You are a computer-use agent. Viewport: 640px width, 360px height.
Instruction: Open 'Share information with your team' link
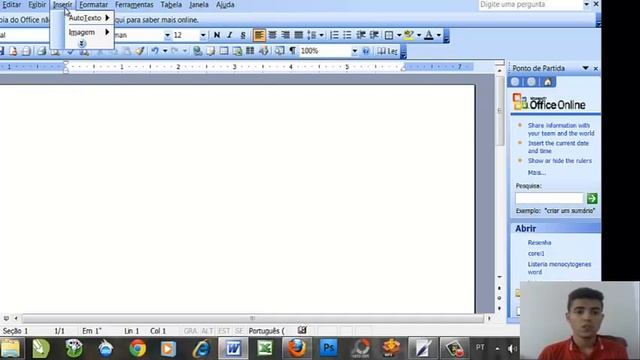coord(561,129)
